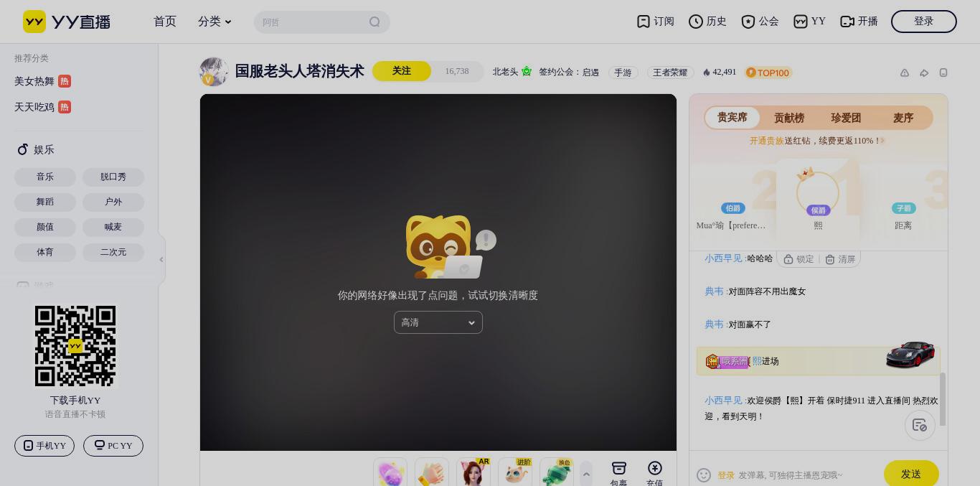Open the 高清 quality dropdown
This screenshot has height=486, width=980.
438,322
